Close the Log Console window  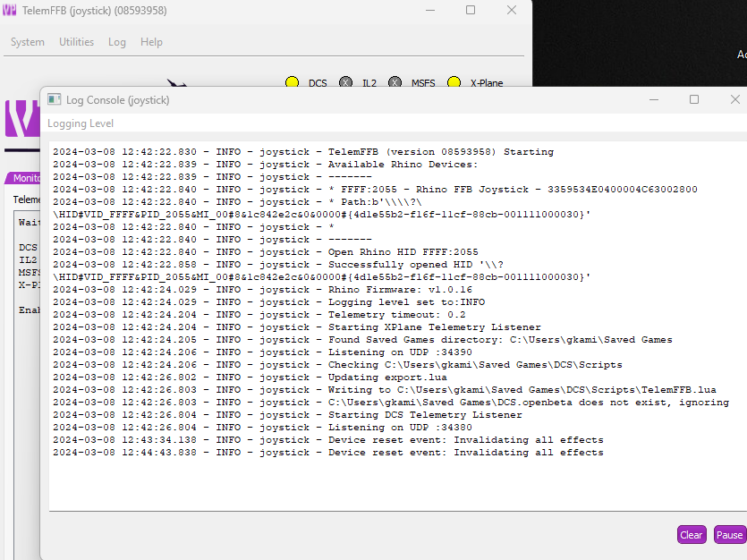click(735, 99)
